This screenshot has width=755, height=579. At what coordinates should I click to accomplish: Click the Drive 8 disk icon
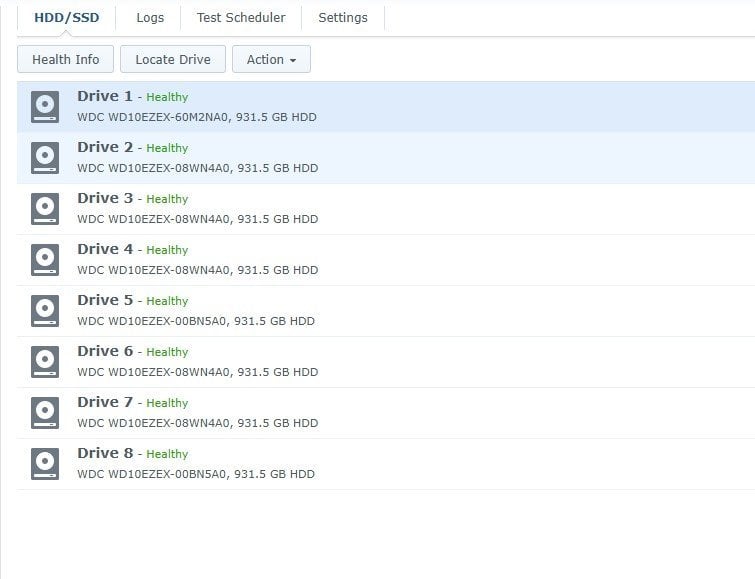(x=45, y=464)
